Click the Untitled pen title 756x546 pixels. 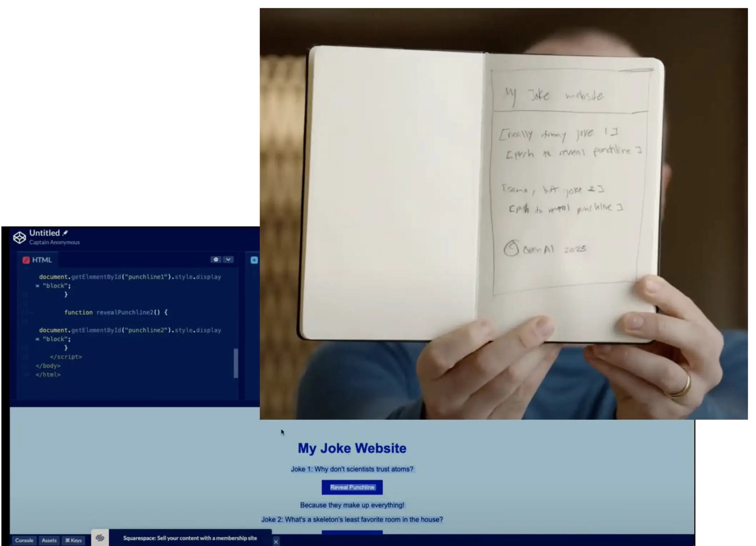pyautogui.click(x=44, y=233)
